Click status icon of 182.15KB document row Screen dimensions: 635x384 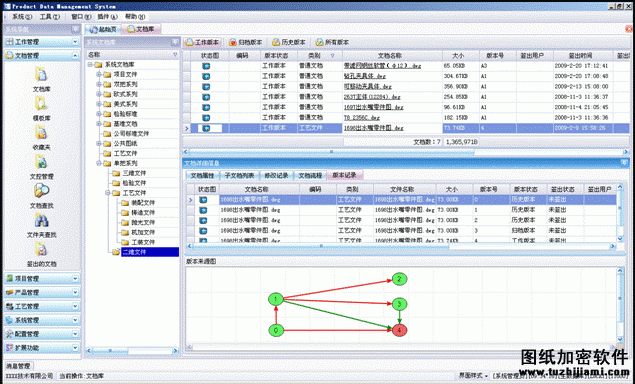point(206,117)
